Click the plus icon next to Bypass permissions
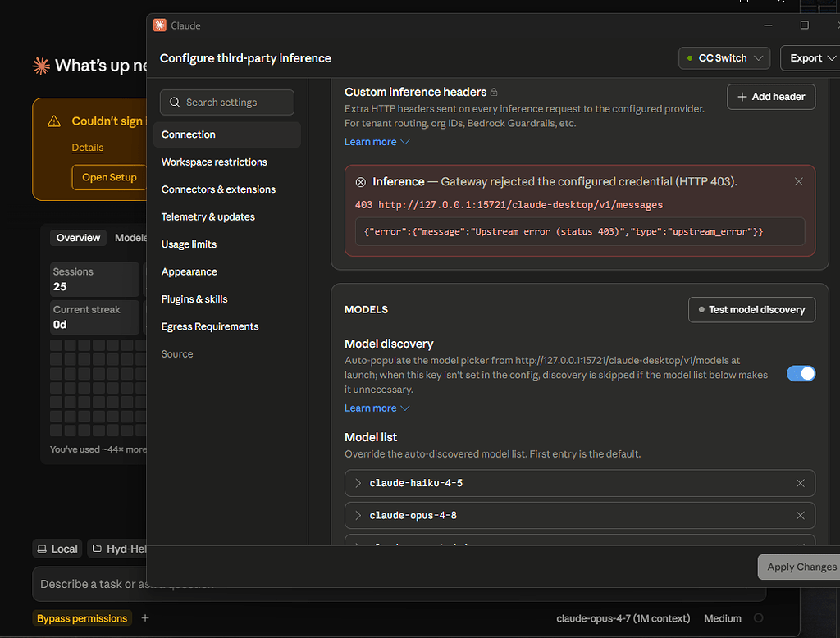Viewport: 840px width, 638px height. tap(145, 617)
